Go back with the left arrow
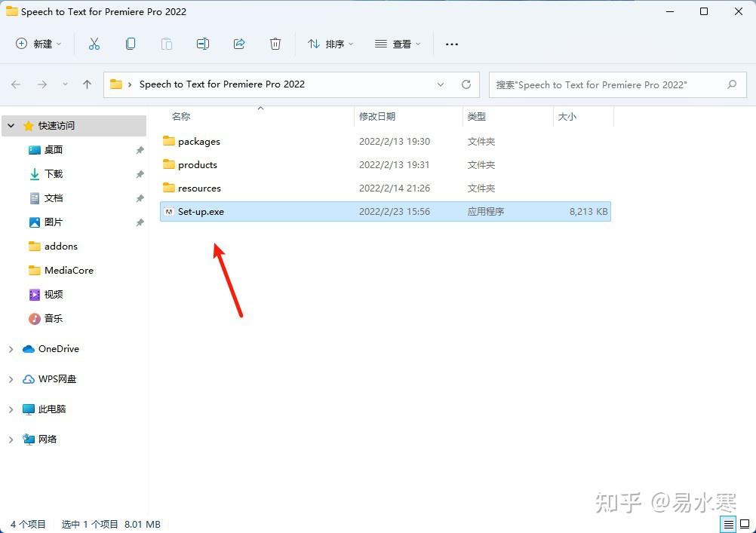The height and width of the screenshot is (533, 756). pyautogui.click(x=16, y=84)
